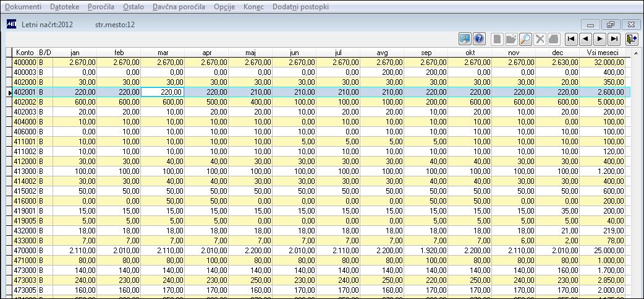Jump to first record navigation arrow

point(571,39)
